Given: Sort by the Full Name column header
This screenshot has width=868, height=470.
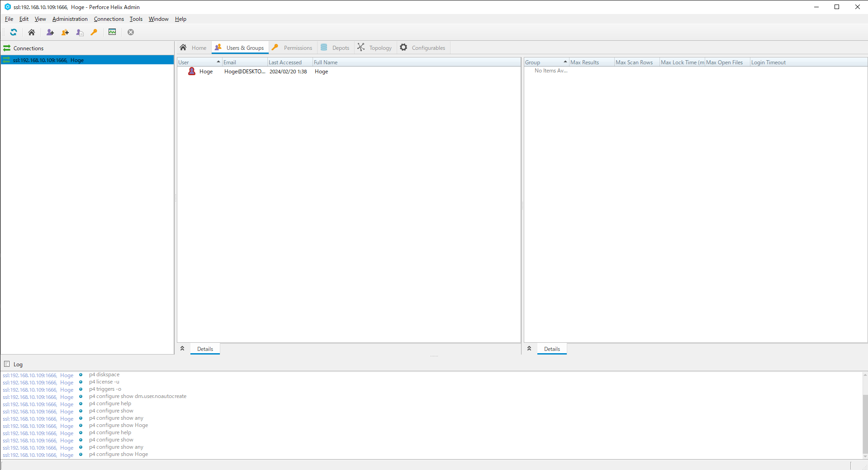Looking at the screenshot, I should (x=417, y=62).
